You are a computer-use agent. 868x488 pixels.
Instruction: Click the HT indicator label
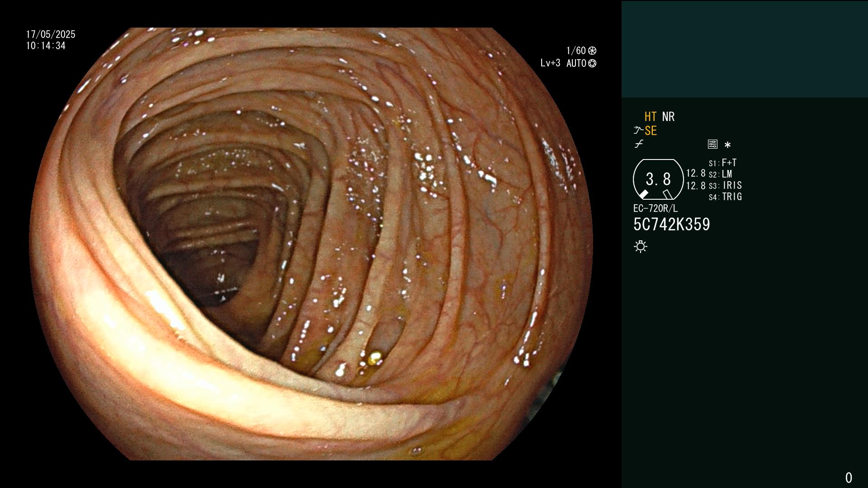point(650,117)
